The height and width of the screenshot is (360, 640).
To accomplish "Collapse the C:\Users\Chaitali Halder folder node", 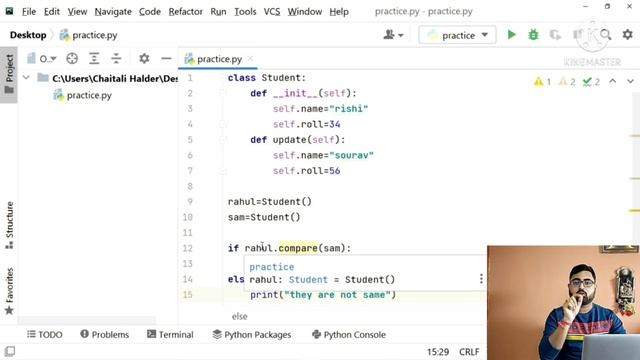I will pyautogui.click(x=26, y=78).
